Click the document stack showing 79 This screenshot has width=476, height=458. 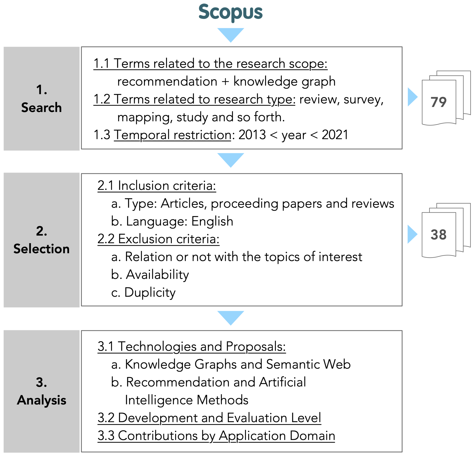446,98
